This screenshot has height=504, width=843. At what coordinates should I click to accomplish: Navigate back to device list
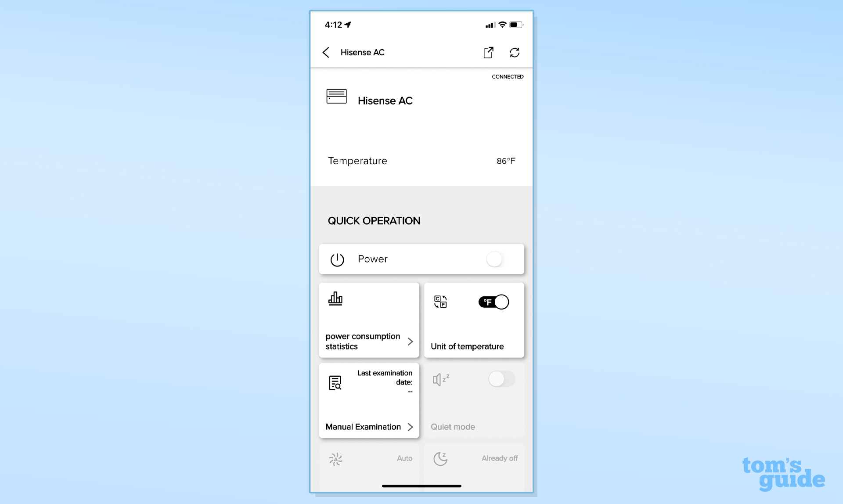325,52
